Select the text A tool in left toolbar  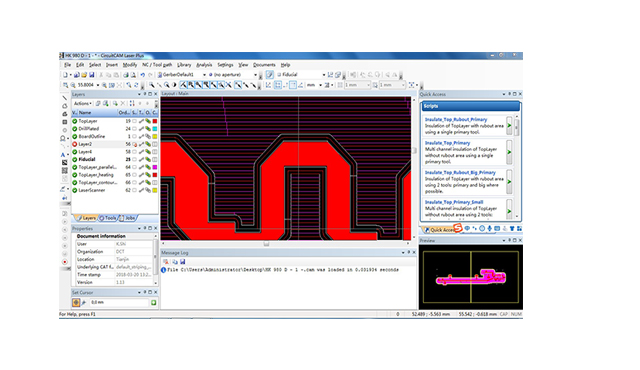tap(63, 155)
